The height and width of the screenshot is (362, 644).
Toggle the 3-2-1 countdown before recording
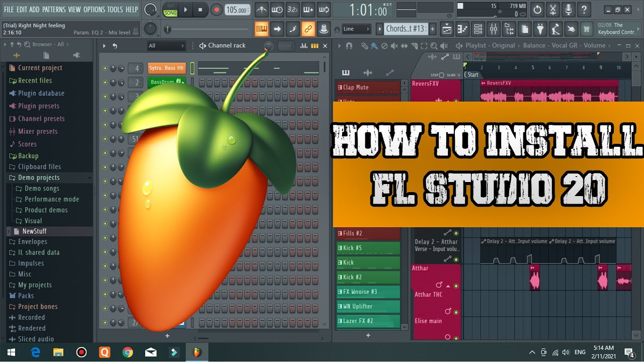[292, 10]
